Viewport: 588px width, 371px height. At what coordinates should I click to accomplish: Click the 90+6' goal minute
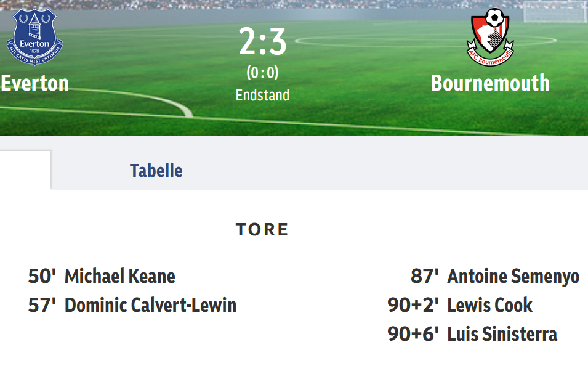(x=413, y=334)
